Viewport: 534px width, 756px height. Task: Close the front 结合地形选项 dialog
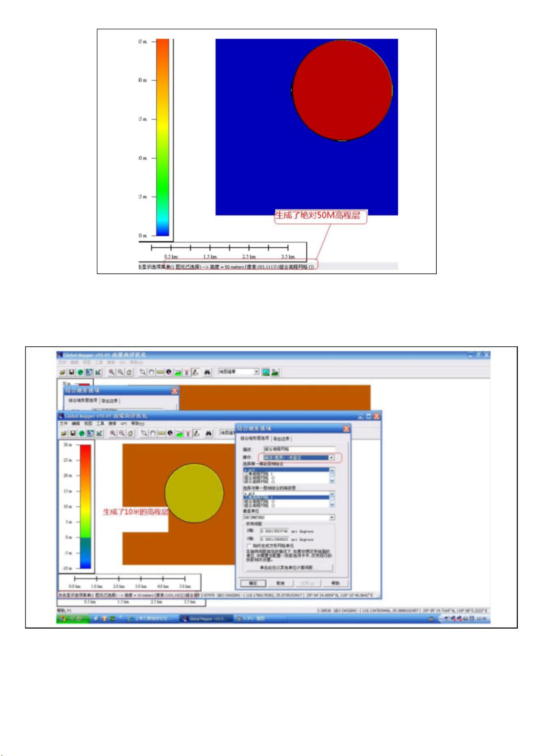[346, 428]
